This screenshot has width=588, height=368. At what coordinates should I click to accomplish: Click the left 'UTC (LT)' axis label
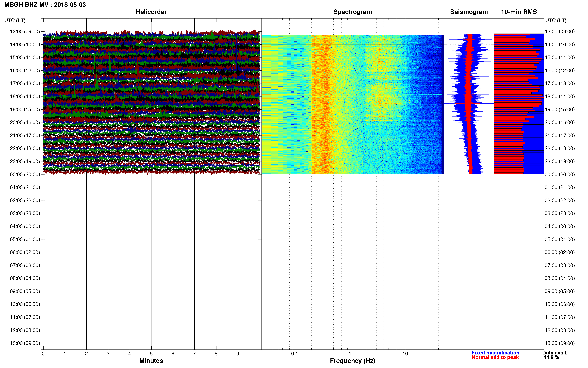[x=15, y=20]
